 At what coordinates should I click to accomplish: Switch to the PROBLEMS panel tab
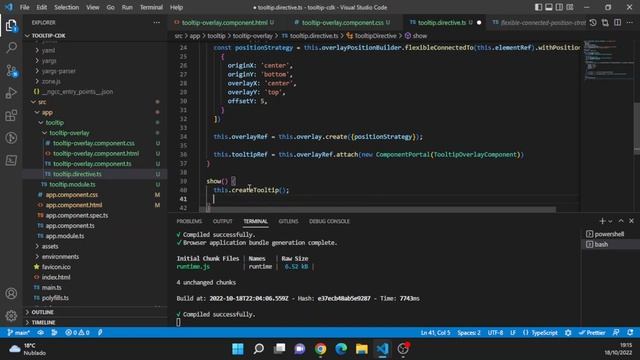189,221
